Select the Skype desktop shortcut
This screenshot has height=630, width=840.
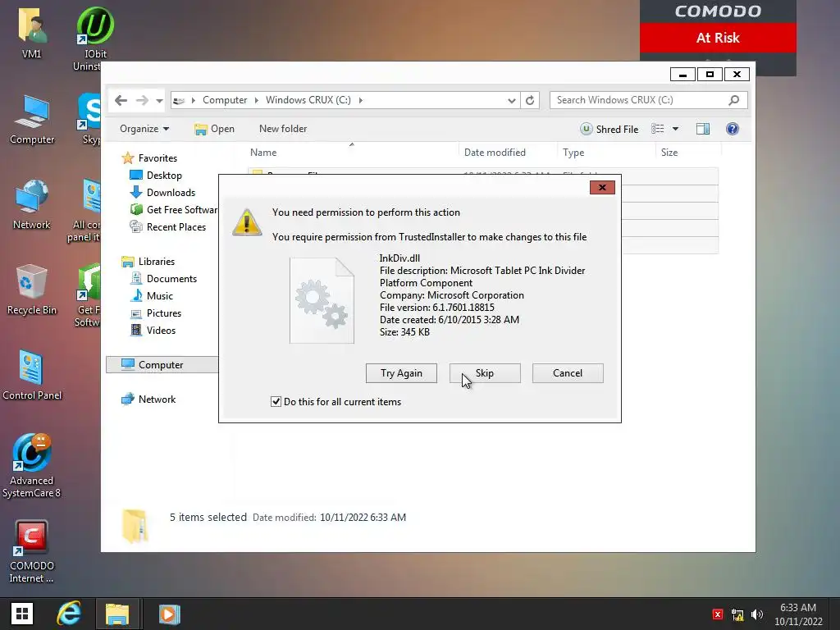click(89, 119)
